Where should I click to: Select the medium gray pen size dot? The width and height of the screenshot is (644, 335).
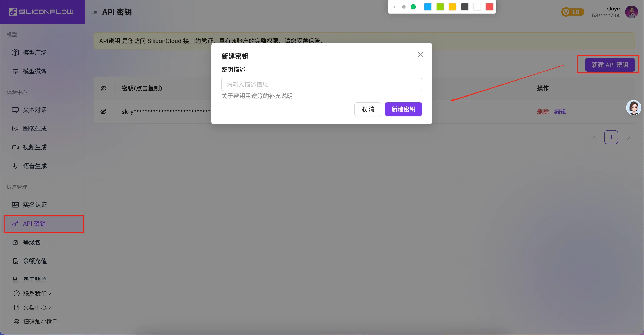click(404, 7)
